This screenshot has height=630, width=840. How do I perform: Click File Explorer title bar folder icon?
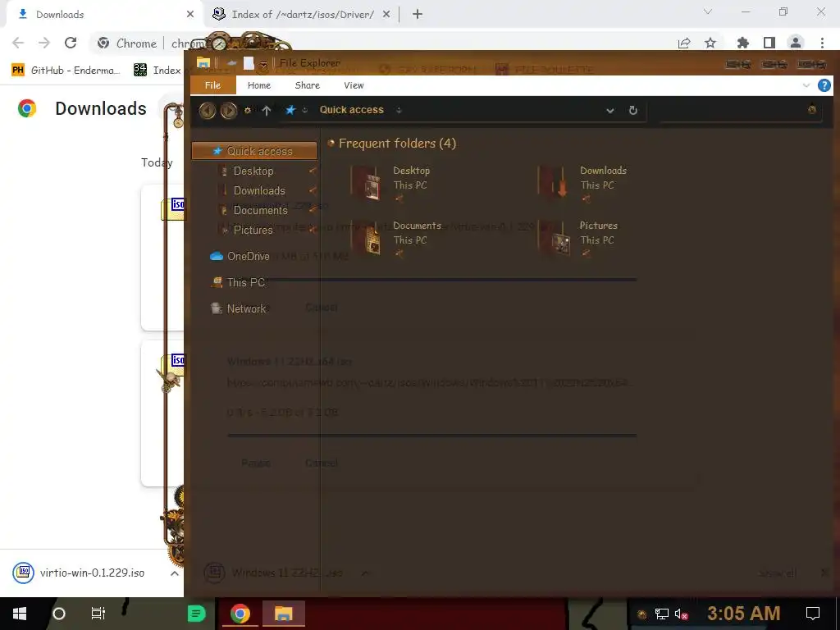[x=203, y=62]
